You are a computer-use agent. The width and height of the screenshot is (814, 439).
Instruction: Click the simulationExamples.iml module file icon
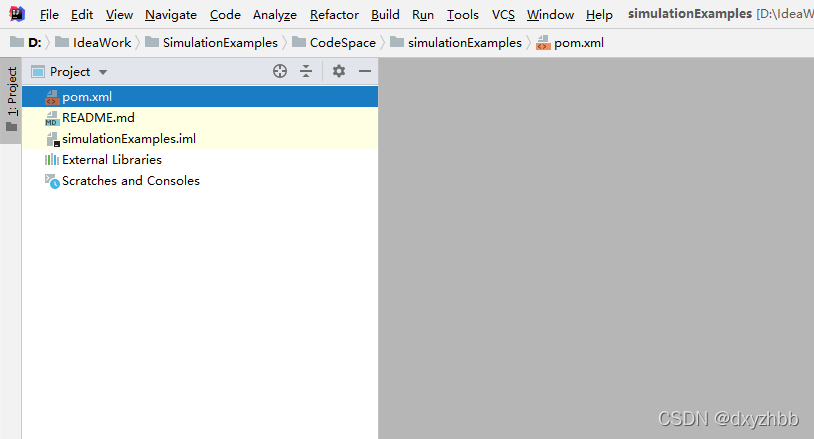52,139
